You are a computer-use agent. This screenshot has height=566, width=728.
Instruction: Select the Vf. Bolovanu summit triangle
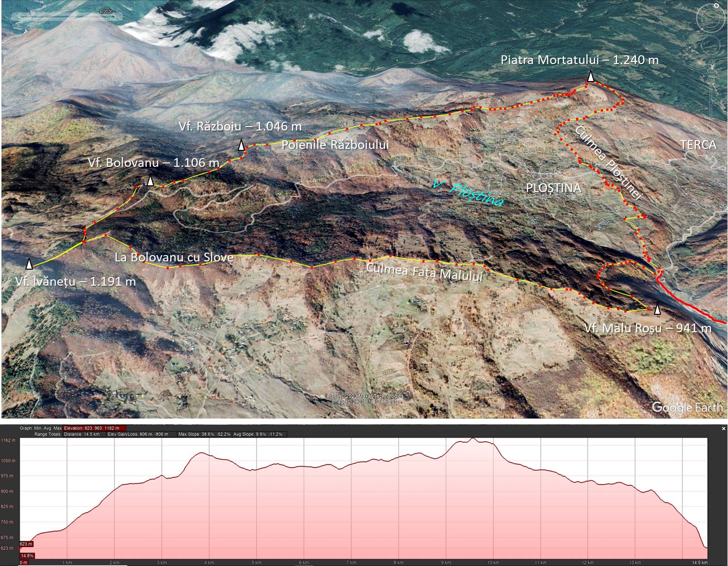[x=150, y=181]
